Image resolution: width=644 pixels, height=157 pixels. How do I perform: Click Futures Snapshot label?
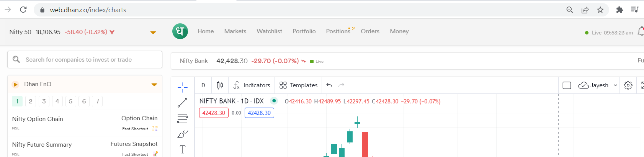[x=134, y=144]
